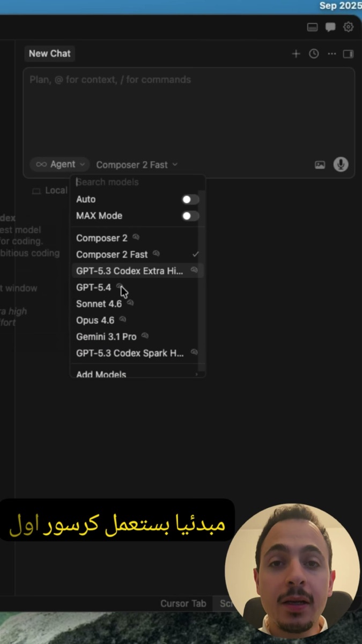Click the presenter webcam thumbnail
The image size is (362, 644).
(x=293, y=570)
